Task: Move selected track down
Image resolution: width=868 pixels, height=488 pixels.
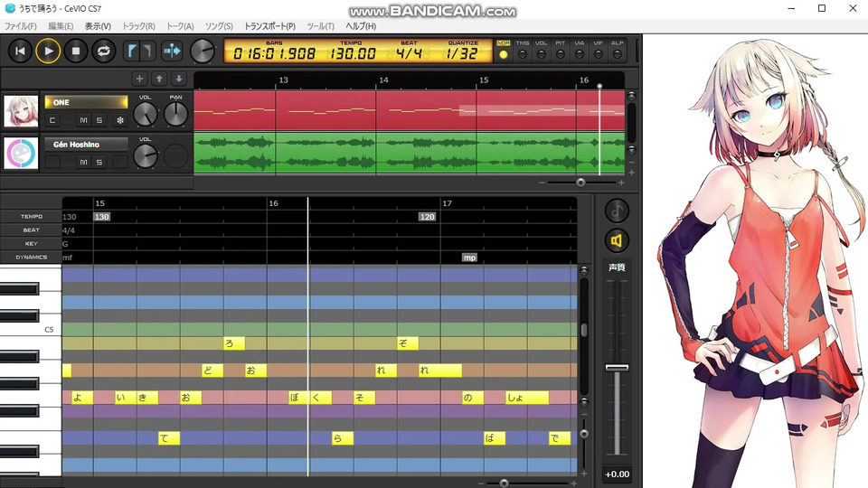Action: pyautogui.click(x=179, y=79)
